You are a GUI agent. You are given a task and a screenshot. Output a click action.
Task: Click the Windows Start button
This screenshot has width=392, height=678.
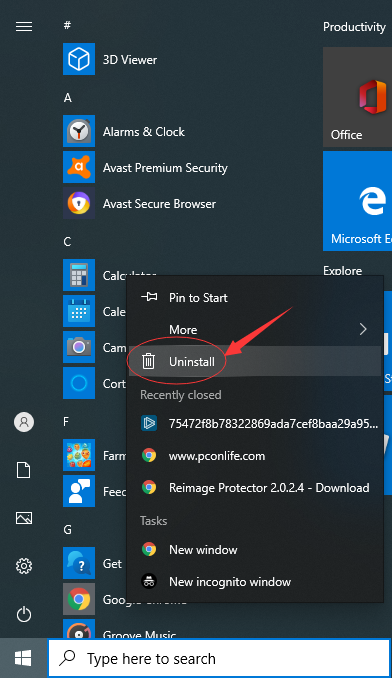point(23,659)
